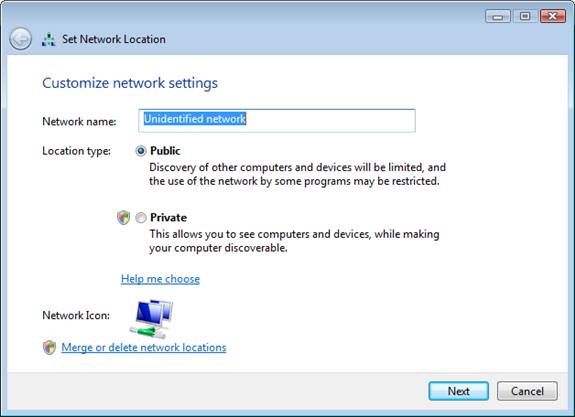575x417 pixels.
Task: Open the Help me choose link
Action: click(x=160, y=279)
